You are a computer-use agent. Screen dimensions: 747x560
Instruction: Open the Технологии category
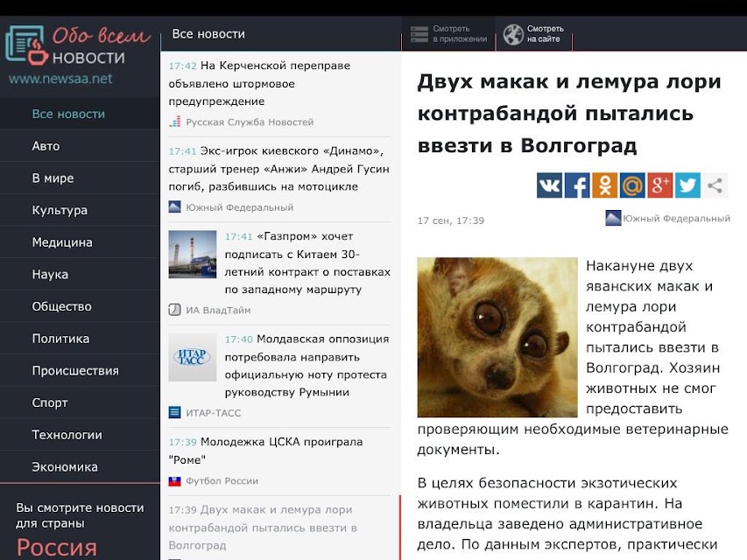tap(80, 435)
